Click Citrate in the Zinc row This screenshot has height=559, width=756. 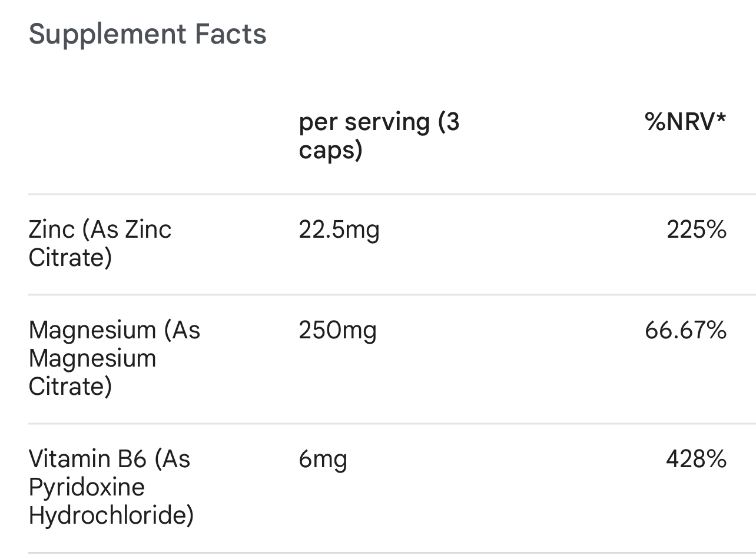coord(69,258)
